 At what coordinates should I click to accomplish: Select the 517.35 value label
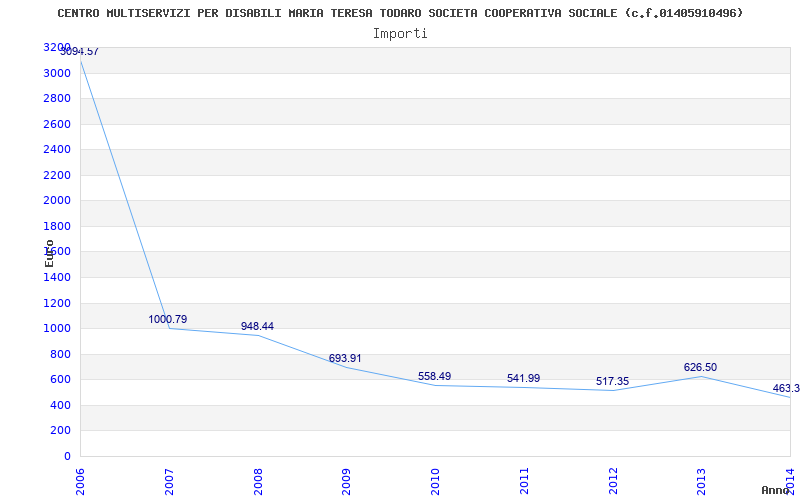611,381
